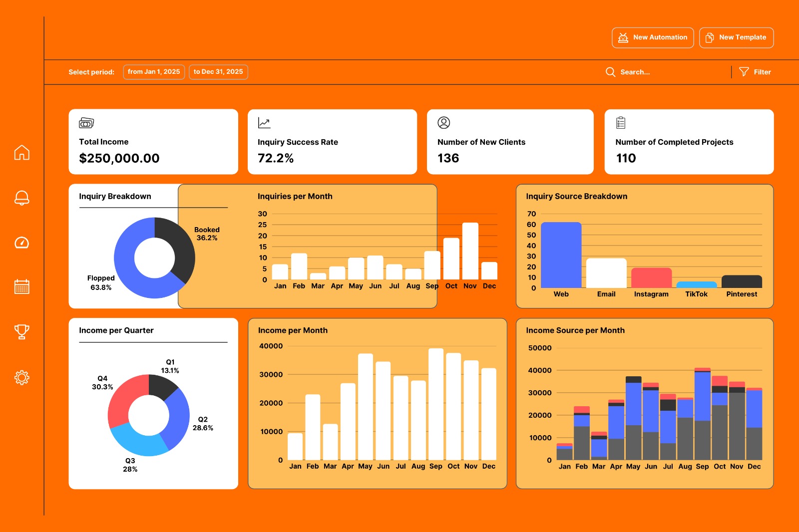Screen dimensions: 799x532
Task: Open the 'to Dec 31, 2025' date picker
Action: point(218,72)
